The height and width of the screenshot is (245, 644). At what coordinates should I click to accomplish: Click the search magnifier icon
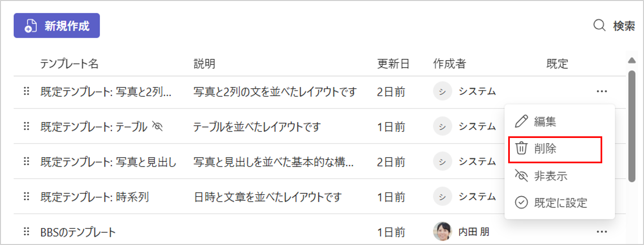pos(599,26)
